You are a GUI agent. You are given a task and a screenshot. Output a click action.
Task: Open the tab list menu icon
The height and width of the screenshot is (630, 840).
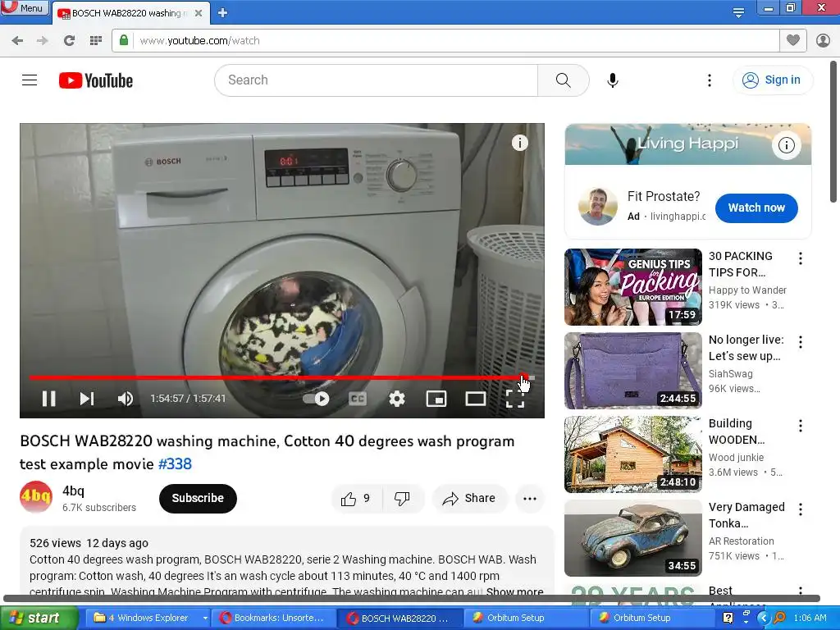(x=738, y=12)
